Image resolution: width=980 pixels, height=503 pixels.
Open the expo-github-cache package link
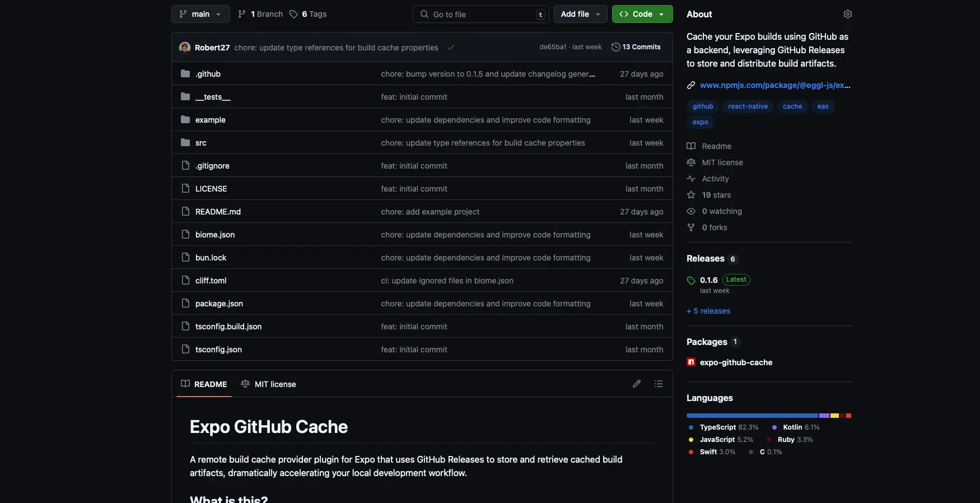736,362
